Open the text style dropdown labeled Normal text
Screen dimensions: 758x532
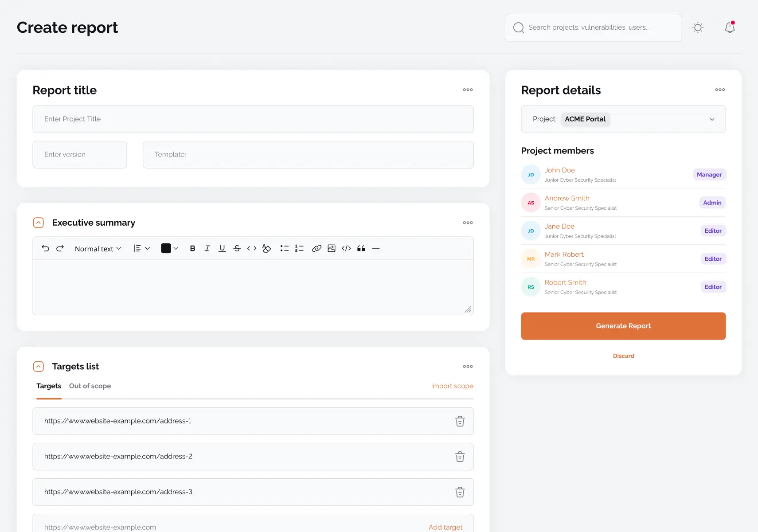point(98,248)
